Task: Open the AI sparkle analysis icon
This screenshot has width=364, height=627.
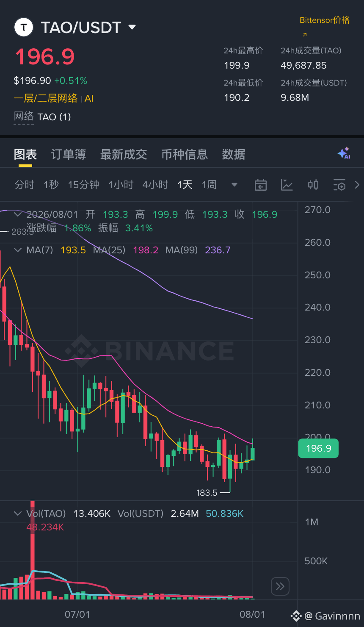Action: [x=344, y=153]
